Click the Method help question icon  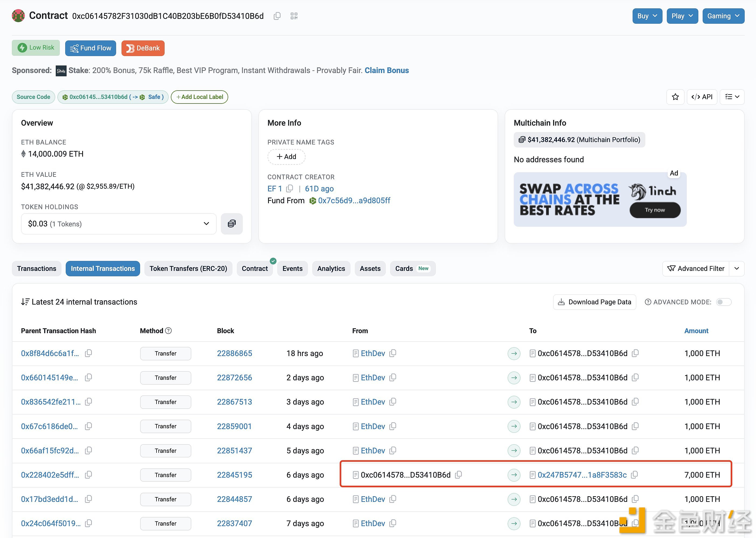[168, 331]
